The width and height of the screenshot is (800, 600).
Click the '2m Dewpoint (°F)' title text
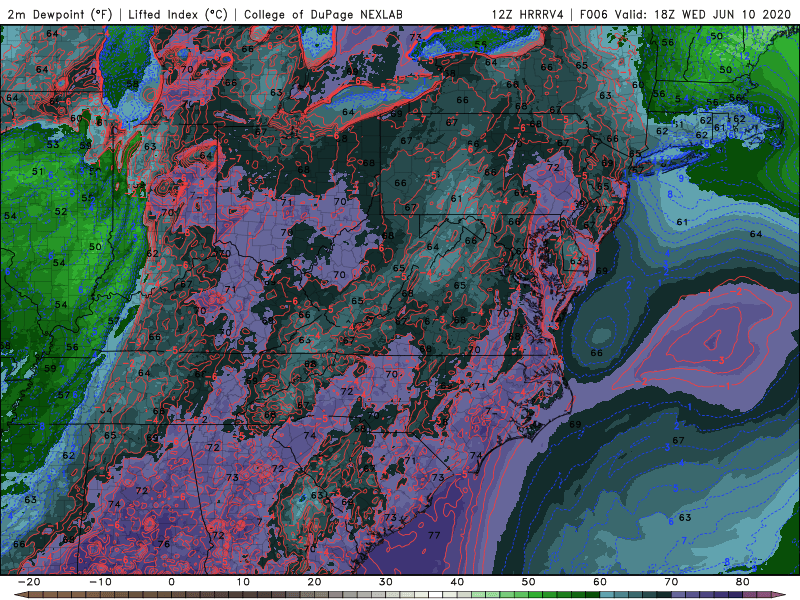pos(60,14)
